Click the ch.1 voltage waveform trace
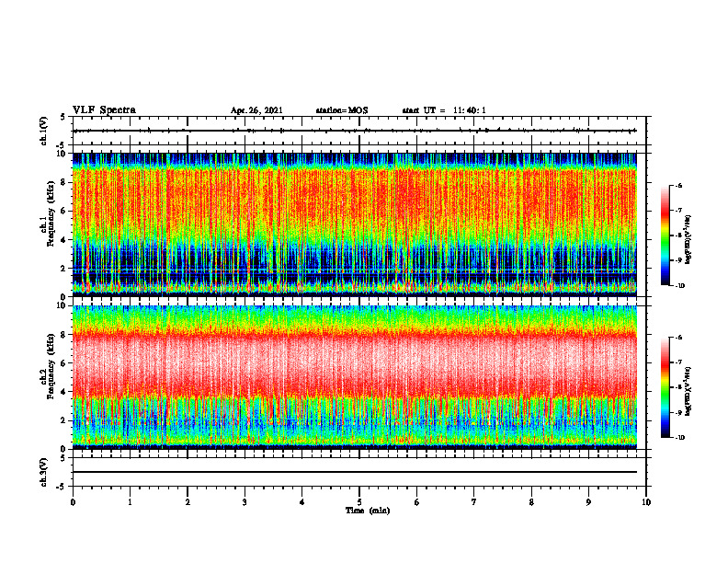This screenshot has height=563, width=728. pos(355,131)
